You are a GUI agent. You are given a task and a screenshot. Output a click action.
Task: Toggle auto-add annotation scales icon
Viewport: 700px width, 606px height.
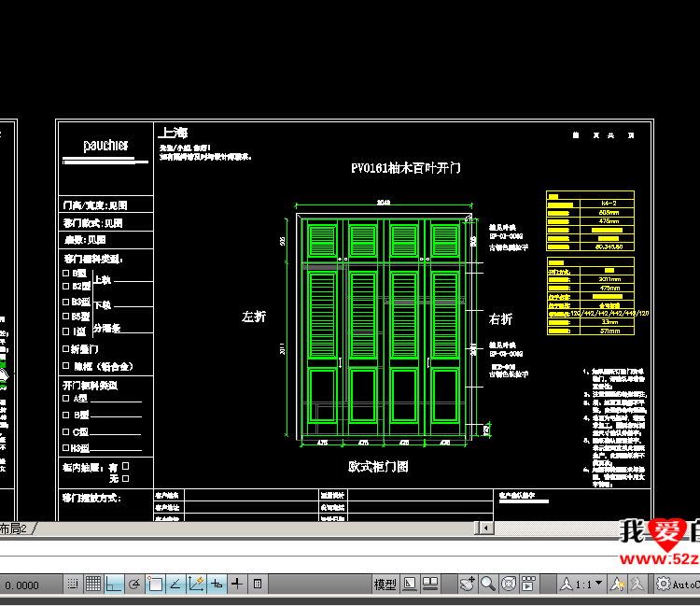pyautogui.click(x=637, y=584)
